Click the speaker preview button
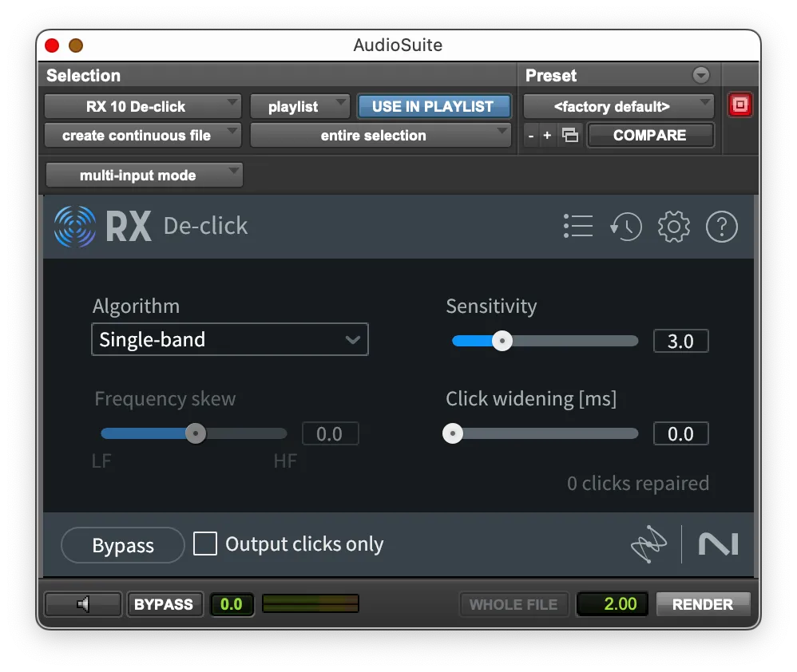Screen dimensions: 797x672 (x=83, y=604)
